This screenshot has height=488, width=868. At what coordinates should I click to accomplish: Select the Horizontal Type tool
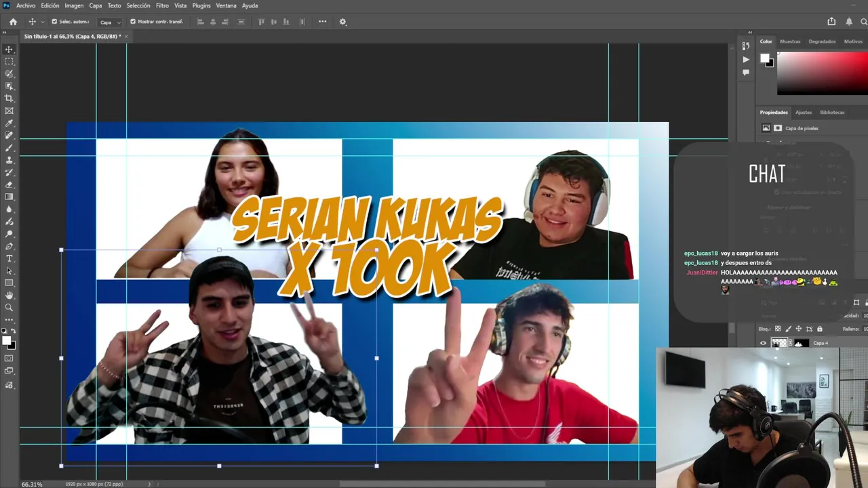click(x=9, y=258)
